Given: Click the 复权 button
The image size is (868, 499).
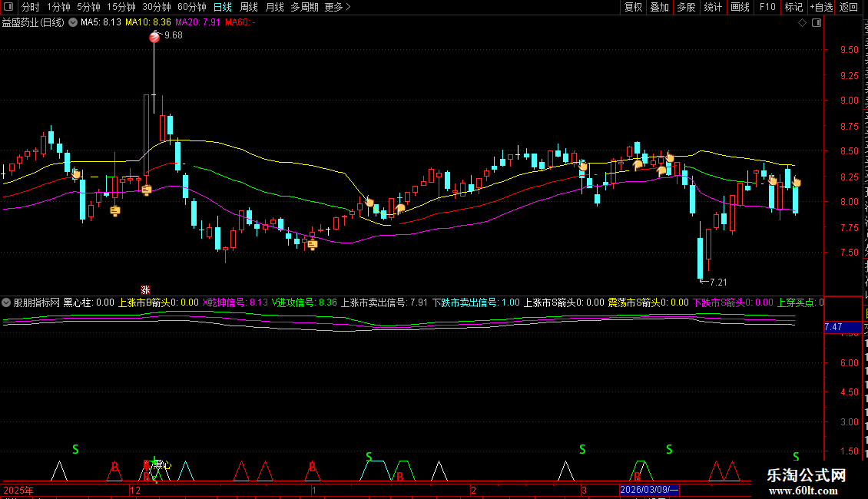Looking at the screenshot, I should pyautogui.click(x=633, y=7).
